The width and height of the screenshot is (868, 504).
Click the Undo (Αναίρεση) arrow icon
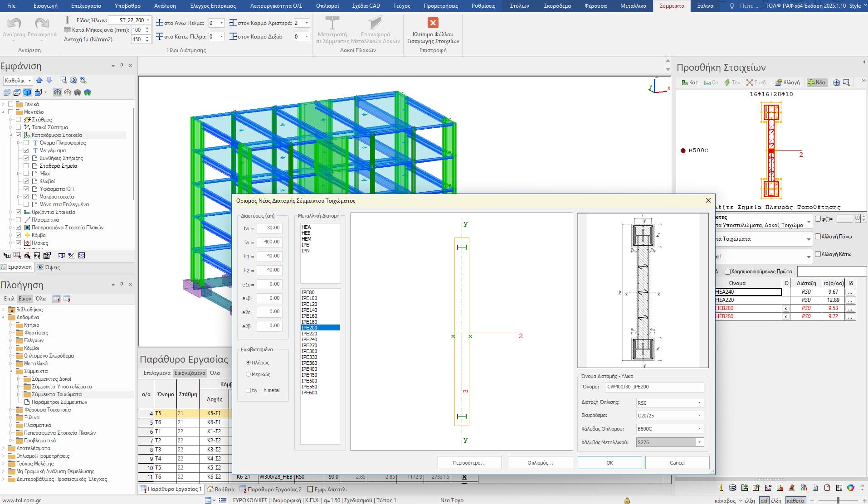point(14,24)
